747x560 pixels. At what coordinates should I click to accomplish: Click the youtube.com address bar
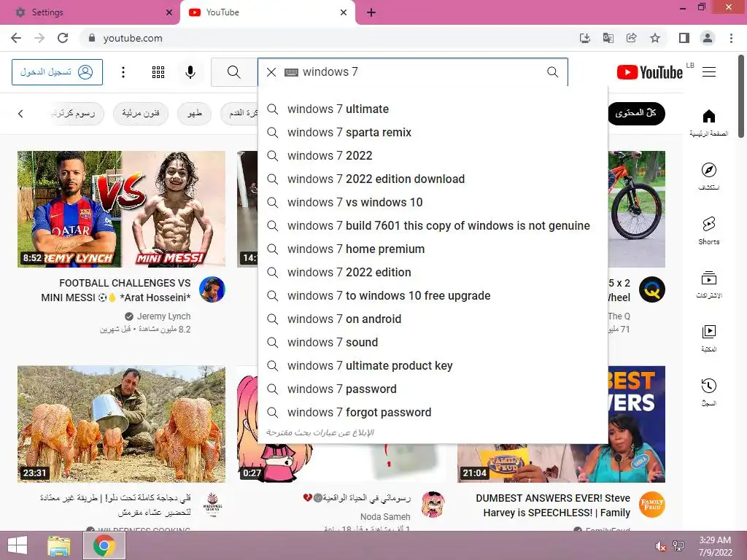329,38
